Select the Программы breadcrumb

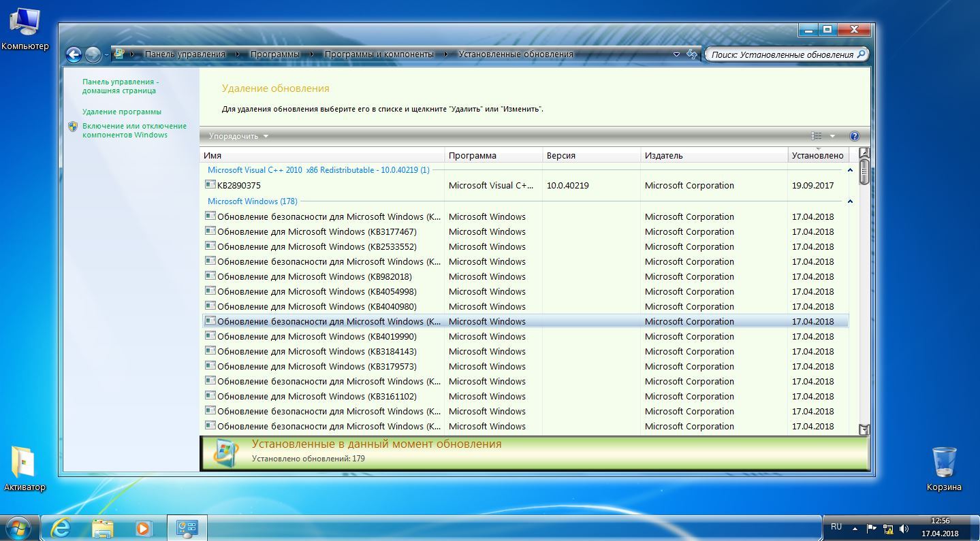(x=274, y=54)
